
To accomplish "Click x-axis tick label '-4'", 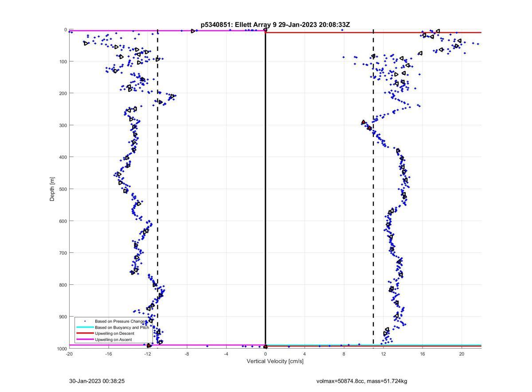I will (x=226, y=353).
